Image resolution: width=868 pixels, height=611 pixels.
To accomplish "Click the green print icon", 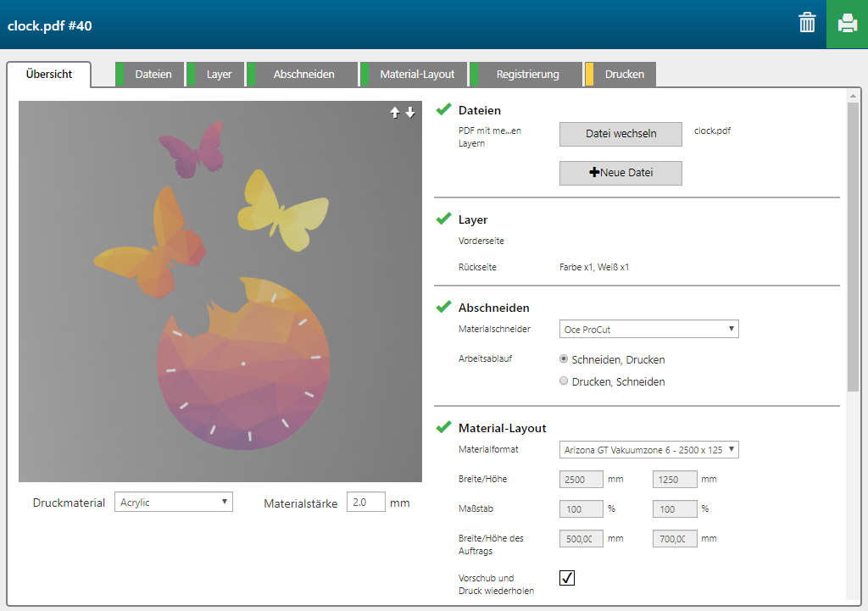I will pos(847,24).
